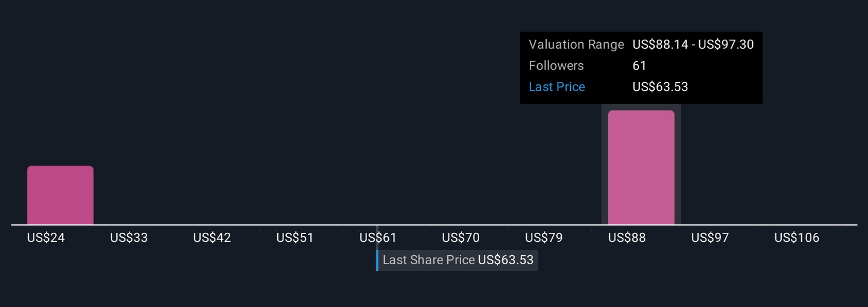This screenshot has width=868, height=307.
Task: Click the US$79 axis label
Action: tap(544, 238)
